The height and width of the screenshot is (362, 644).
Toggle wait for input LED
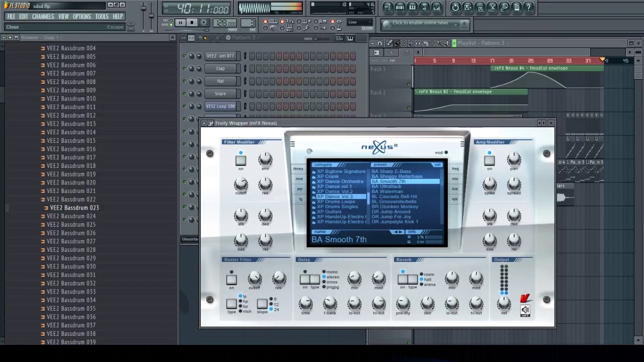coord(282,28)
